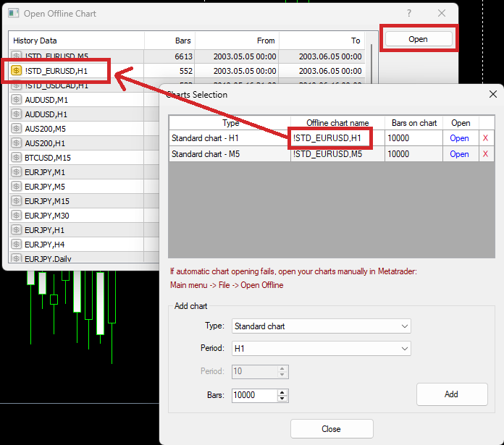
Task: Click the help question mark in title bar
Action: pyautogui.click(x=410, y=13)
